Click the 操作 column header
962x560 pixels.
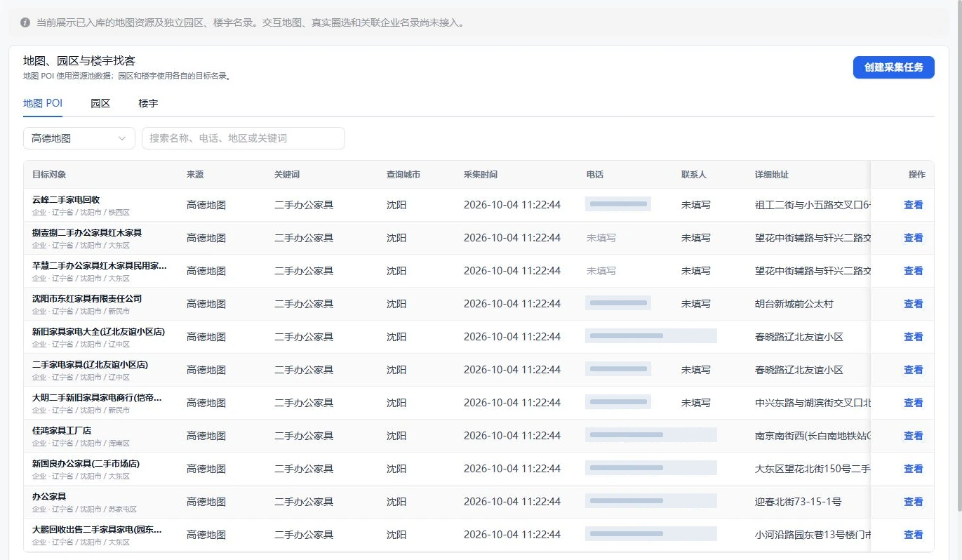coord(917,175)
